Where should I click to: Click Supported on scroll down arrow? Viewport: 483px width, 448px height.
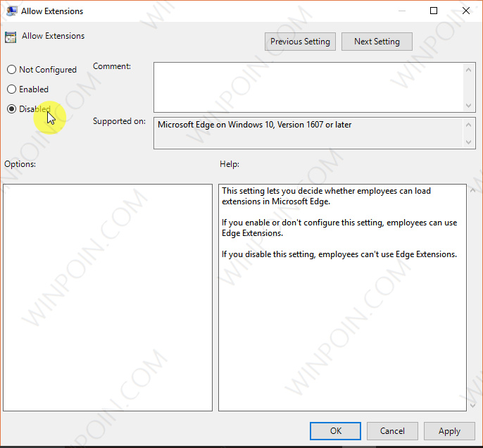[468, 142]
